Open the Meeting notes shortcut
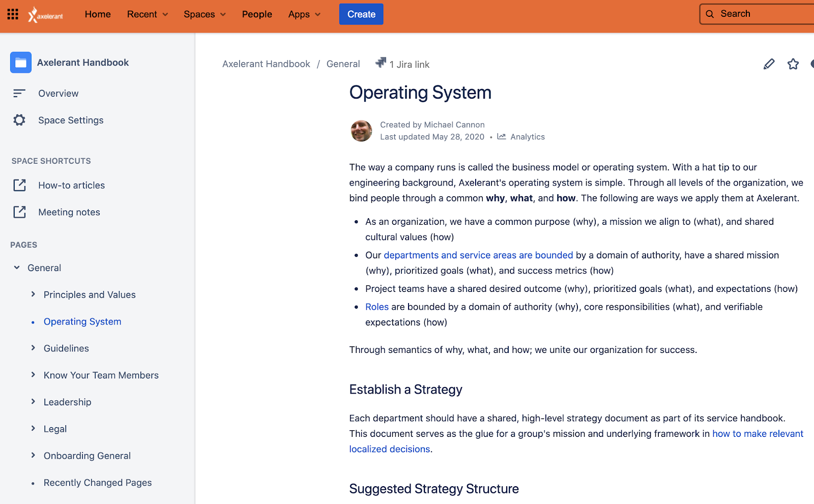This screenshot has width=814, height=504. (69, 213)
